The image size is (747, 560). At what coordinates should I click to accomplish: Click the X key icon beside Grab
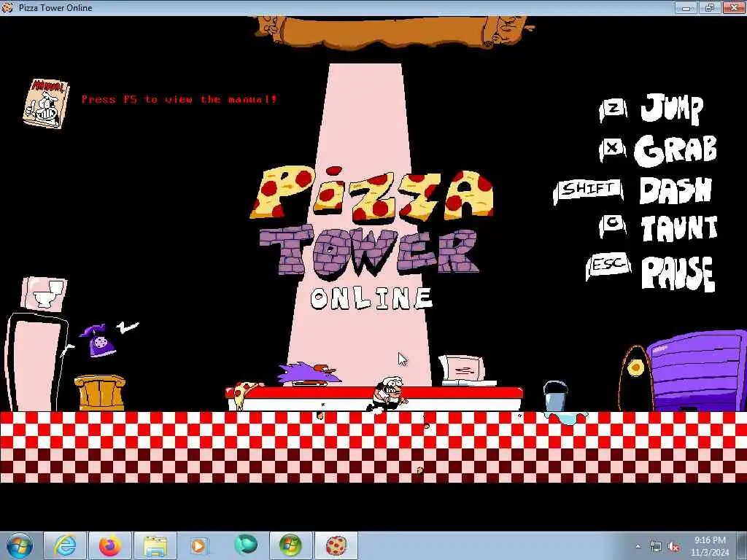[x=613, y=149]
